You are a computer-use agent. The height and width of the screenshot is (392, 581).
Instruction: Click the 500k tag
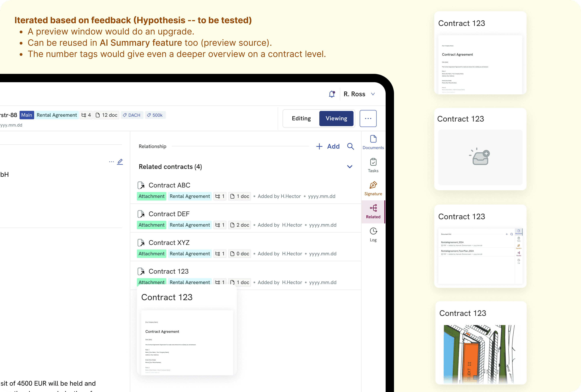click(155, 115)
